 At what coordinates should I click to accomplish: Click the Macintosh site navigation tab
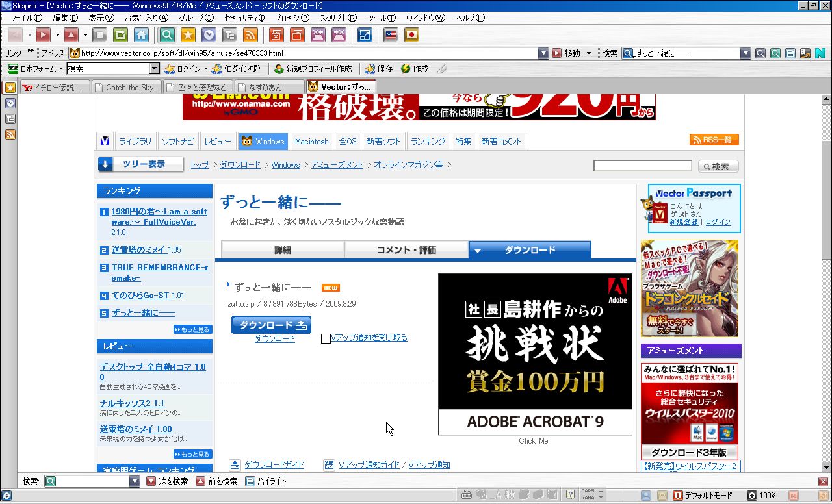point(312,141)
